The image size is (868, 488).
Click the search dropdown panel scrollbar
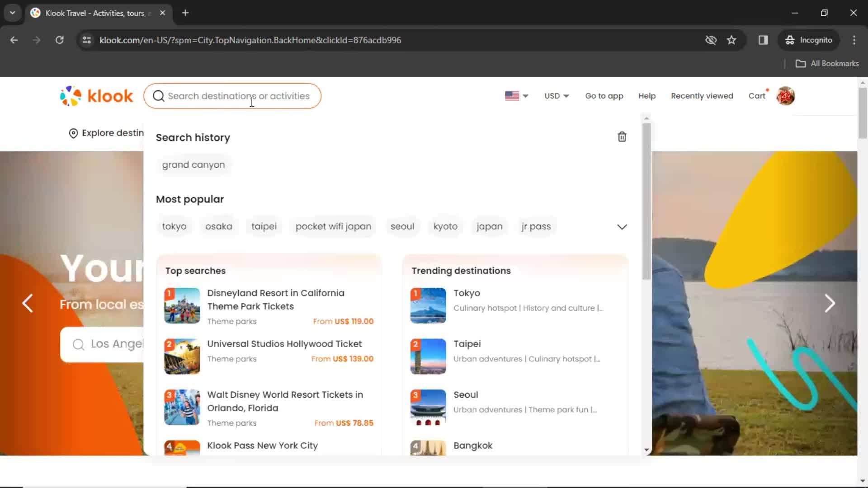click(646, 201)
